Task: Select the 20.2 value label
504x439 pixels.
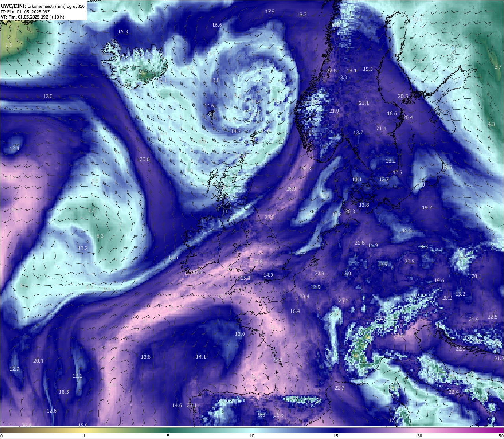Action: [x=447, y=298]
